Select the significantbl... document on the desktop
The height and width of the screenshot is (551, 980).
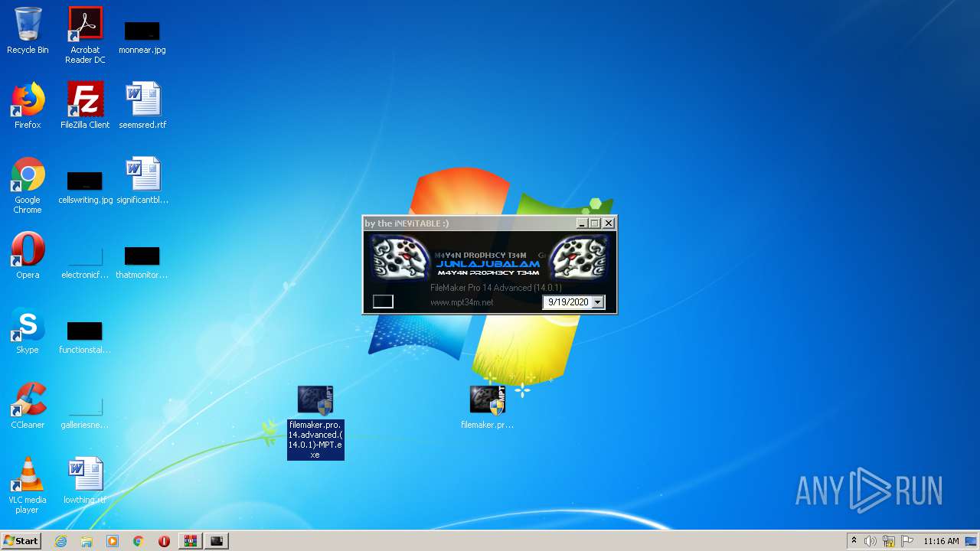[x=142, y=181]
